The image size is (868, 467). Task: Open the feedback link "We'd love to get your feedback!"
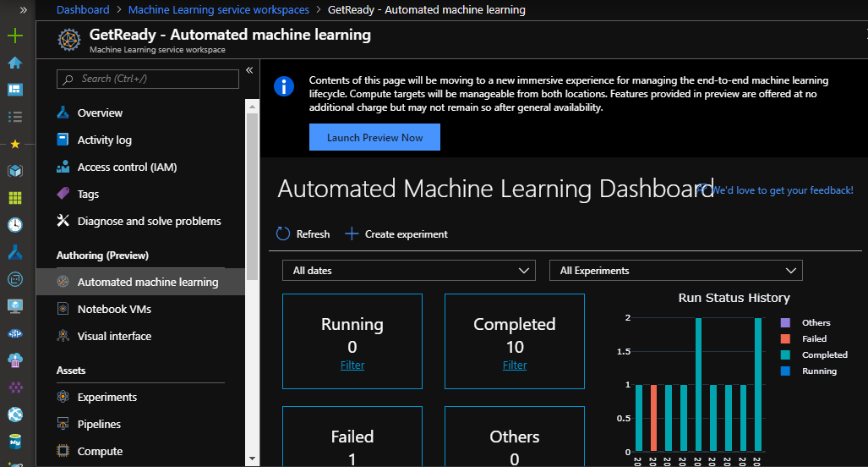782,190
